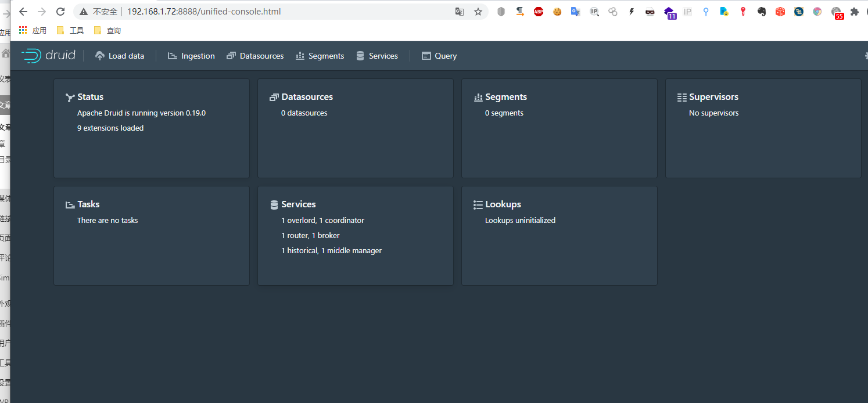
Task: Open the Query view
Action: tap(439, 56)
